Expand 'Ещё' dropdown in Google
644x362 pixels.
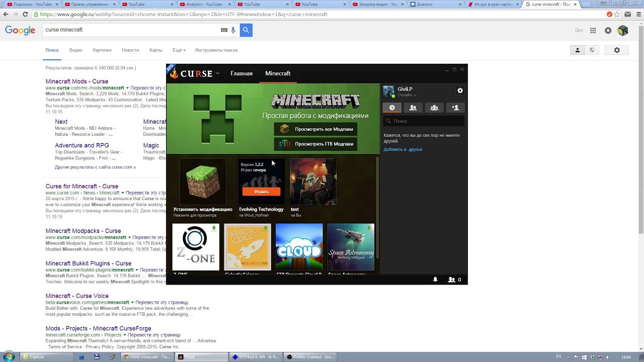click(x=179, y=50)
